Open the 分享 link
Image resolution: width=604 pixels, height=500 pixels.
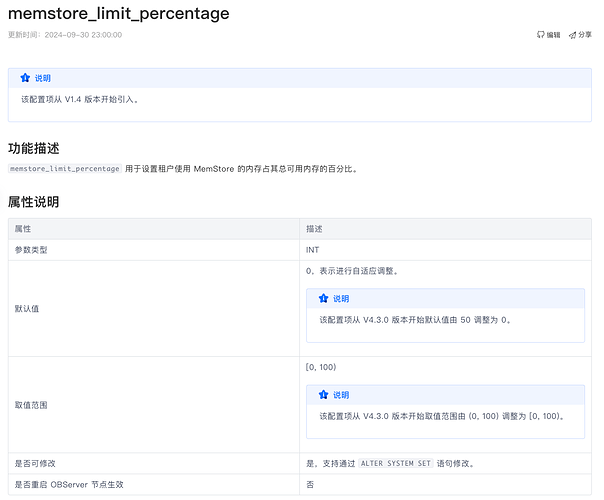(581, 35)
